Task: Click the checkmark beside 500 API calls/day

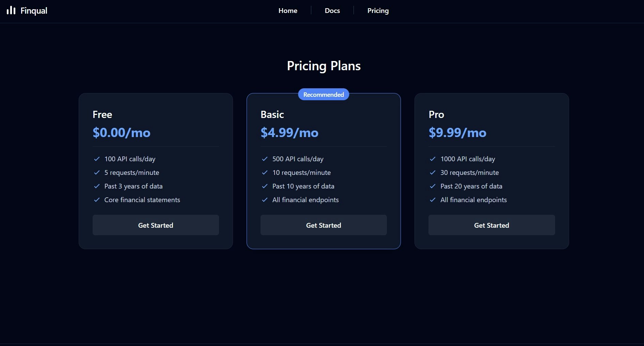Action: point(265,159)
